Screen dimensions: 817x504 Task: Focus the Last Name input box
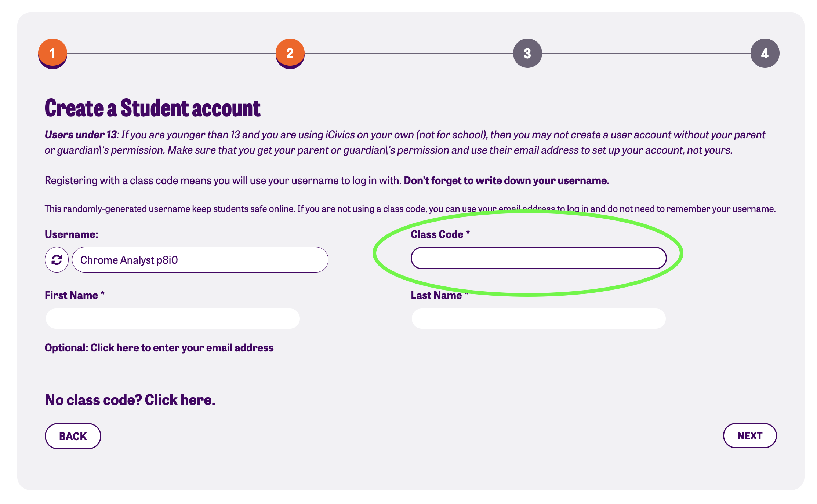tap(538, 318)
